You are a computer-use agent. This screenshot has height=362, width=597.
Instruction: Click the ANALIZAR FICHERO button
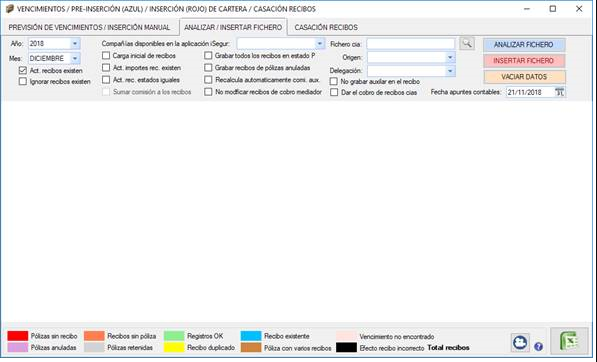[x=524, y=45]
